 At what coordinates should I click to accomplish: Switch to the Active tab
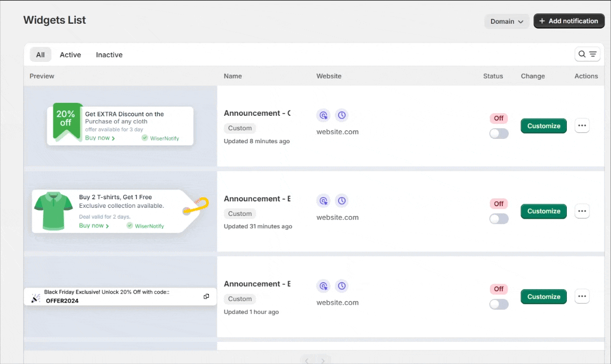(x=70, y=55)
